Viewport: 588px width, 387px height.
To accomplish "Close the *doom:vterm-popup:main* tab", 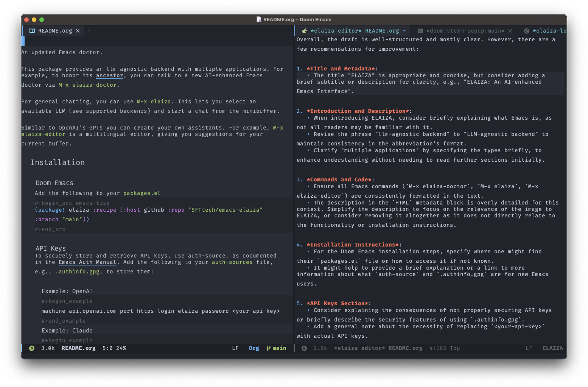I will click(510, 31).
